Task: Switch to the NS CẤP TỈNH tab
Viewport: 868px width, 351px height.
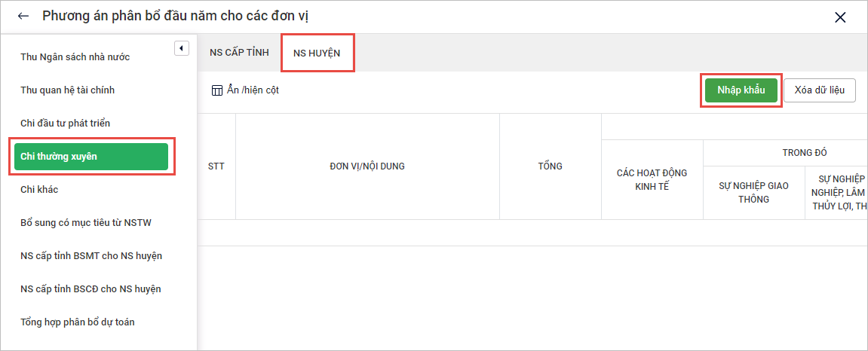Action: pos(239,53)
